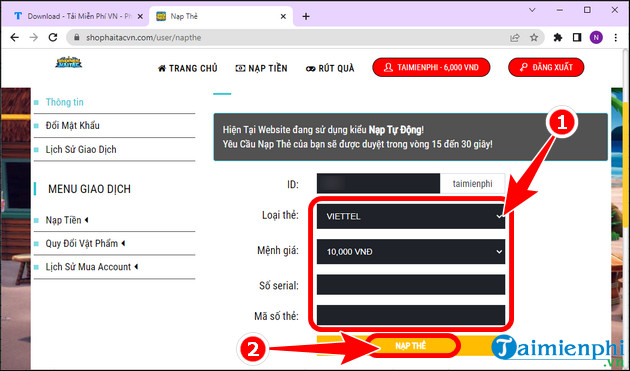Click the share page icon in address bar
This screenshot has width=630, height=371.
pos(514,37)
